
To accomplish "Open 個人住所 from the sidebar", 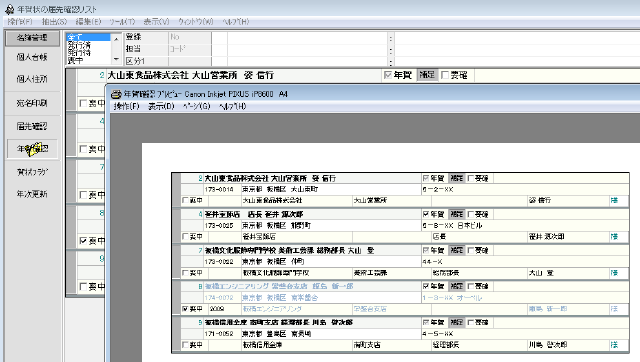I will pyautogui.click(x=32, y=79).
